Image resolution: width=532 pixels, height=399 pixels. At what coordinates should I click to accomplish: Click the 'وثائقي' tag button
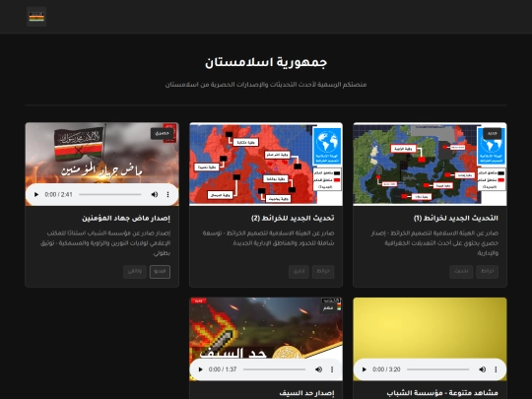pyautogui.click(x=135, y=272)
